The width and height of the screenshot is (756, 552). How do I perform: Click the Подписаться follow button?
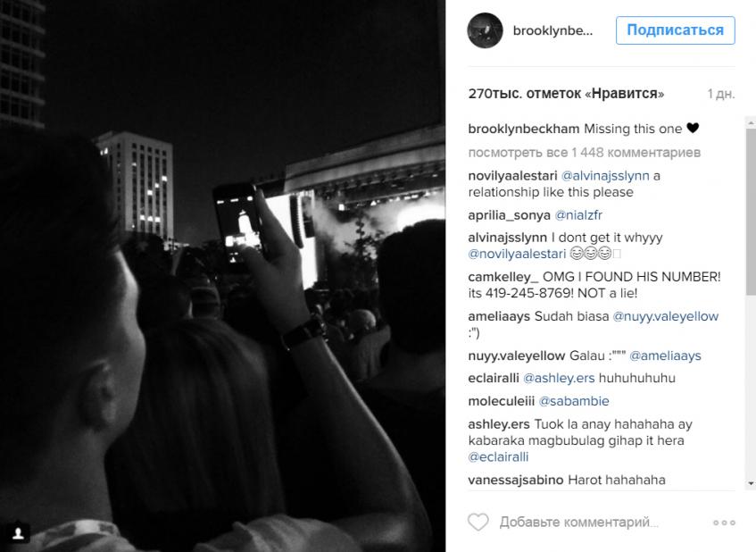pyautogui.click(x=675, y=30)
